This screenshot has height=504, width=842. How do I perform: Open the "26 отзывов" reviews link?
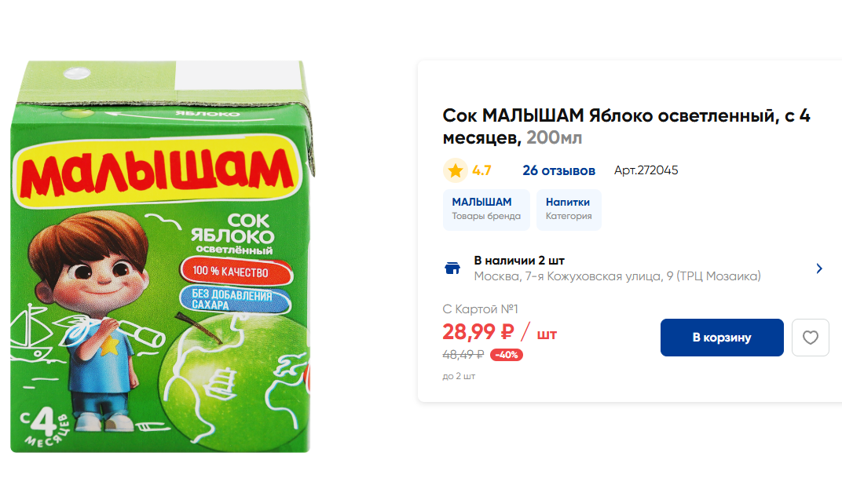coord(558,170)
